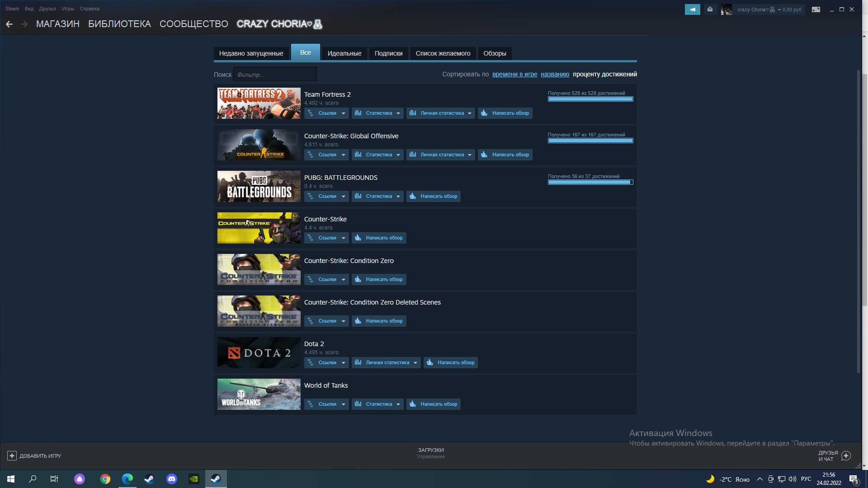Click Counter-Strike: Condition Zero title
The width and height of the screenshot is (868, 488).
point(349,261)
